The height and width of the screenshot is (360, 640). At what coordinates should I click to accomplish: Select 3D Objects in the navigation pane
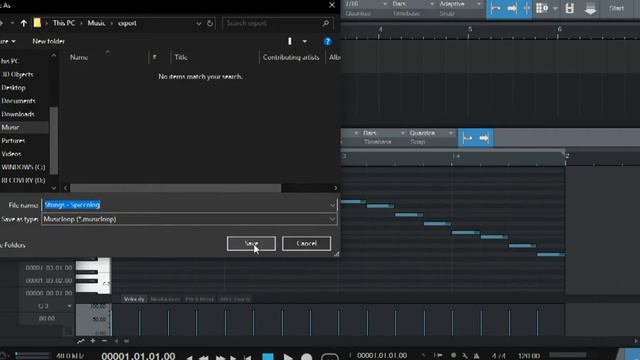point(18,74)
